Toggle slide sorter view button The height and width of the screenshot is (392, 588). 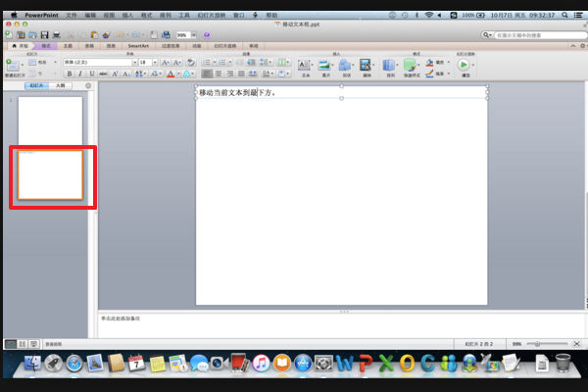(x=23, y=344)
